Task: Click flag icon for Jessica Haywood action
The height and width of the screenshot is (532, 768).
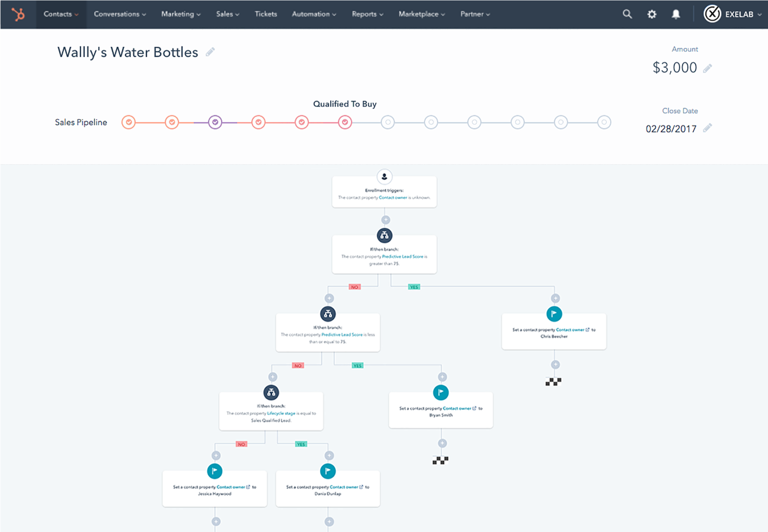Action: tap(215, 471)
